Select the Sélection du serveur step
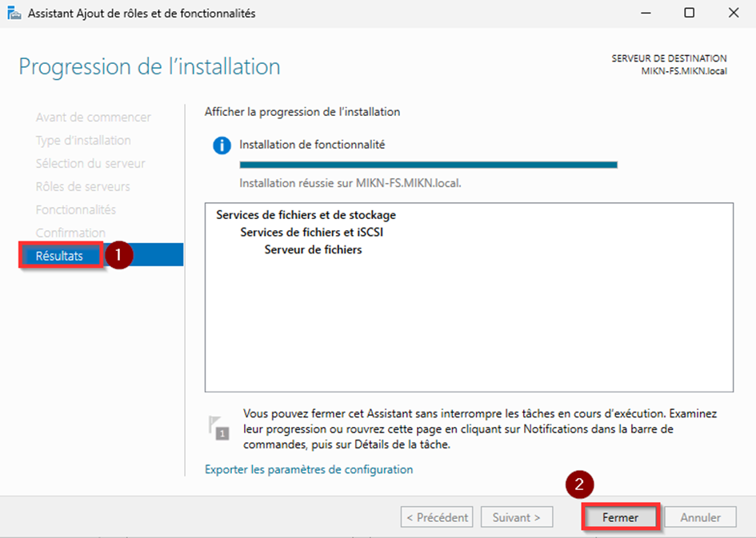 (x=90, y=164)
